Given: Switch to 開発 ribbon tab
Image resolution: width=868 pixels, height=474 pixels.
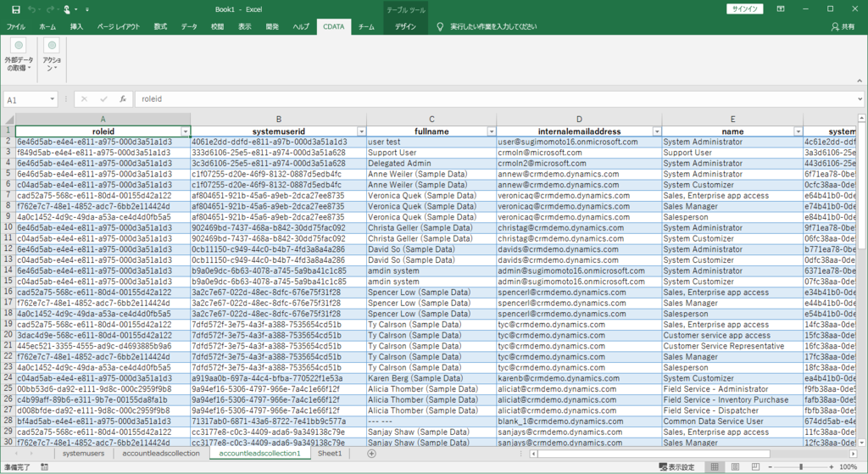Looking at the screenshot, I should point(272,26).
